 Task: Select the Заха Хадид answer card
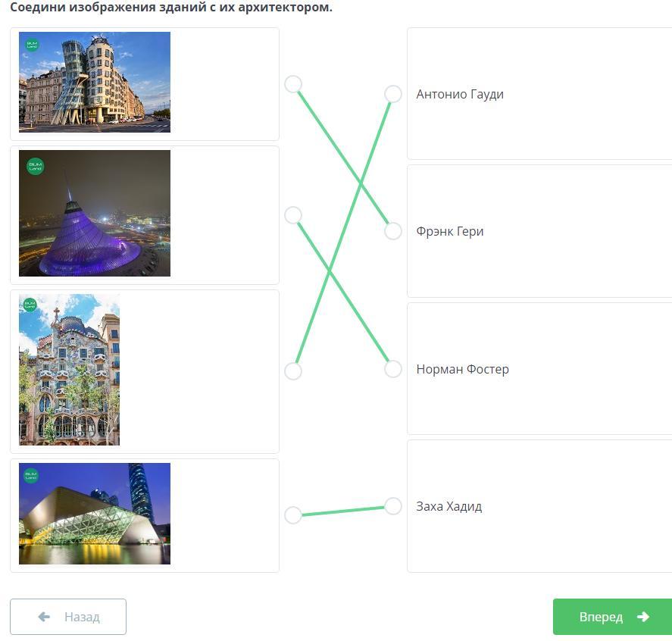coord(539,506)
